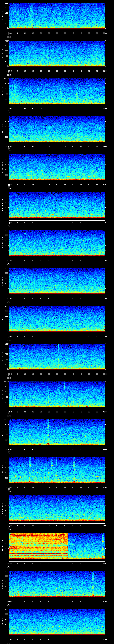Select the 23:34:00 start time label

coord(9,223)
